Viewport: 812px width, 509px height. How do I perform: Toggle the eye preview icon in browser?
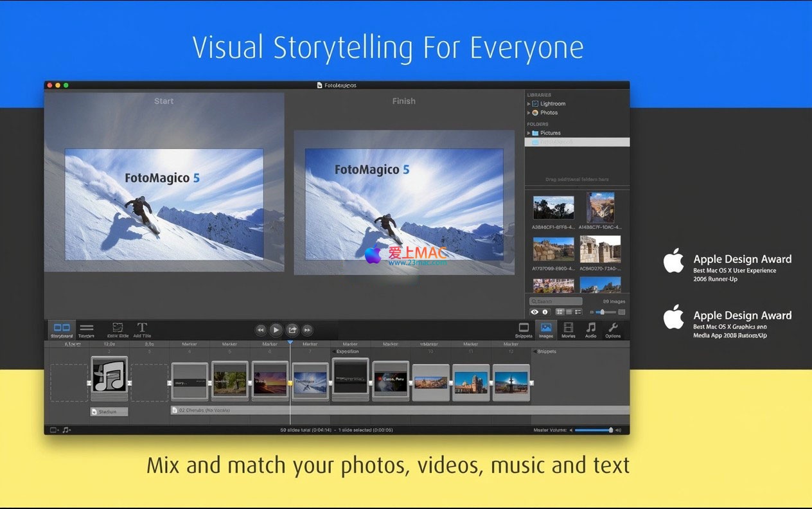(x=534, y=312)
